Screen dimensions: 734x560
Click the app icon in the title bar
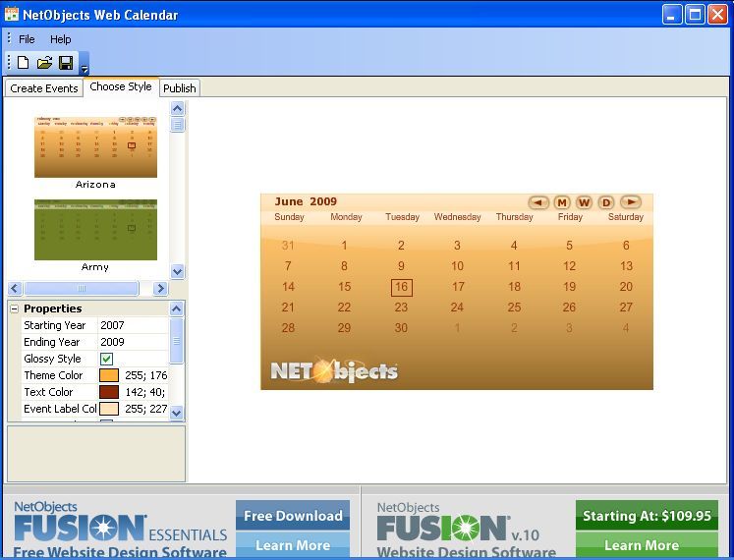(x=12, y=15)
